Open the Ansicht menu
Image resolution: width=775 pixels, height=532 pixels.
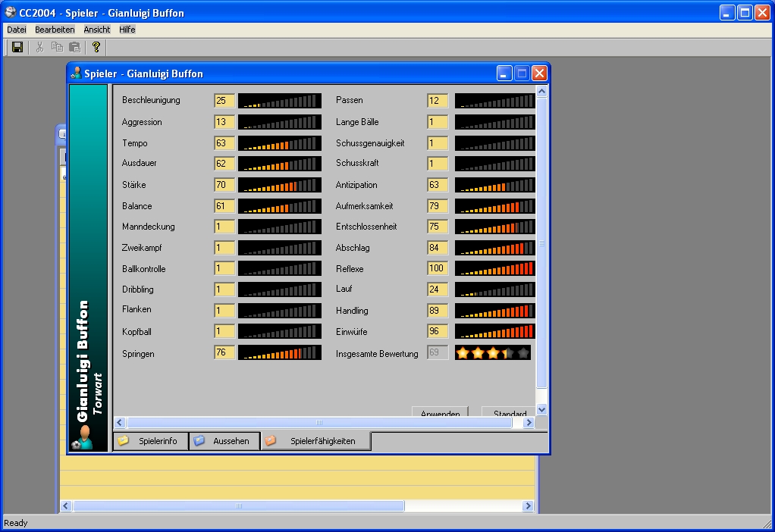pos(97,30)
